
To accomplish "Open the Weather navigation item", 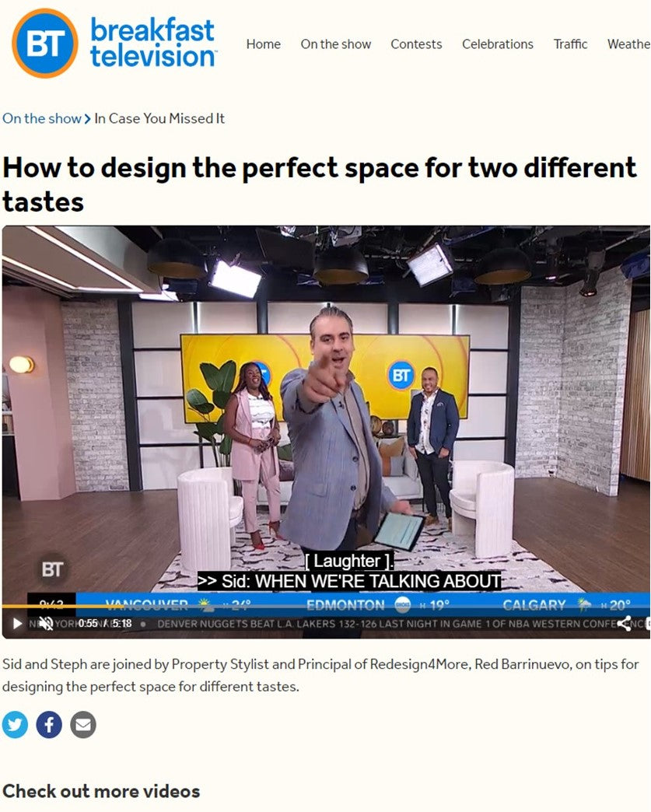I will [628, 44].
